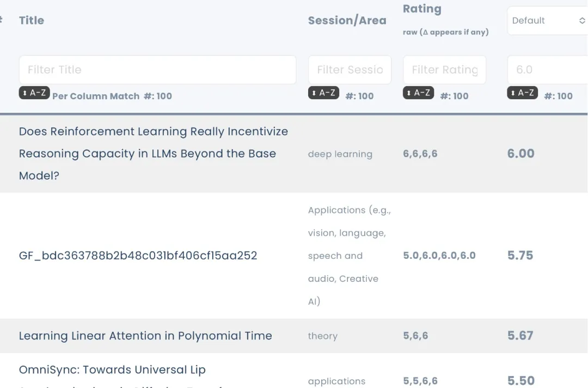The width and height of the screenshot is (588, 388).
Task: Select the 6.0 filter input field
Action: 547,70
